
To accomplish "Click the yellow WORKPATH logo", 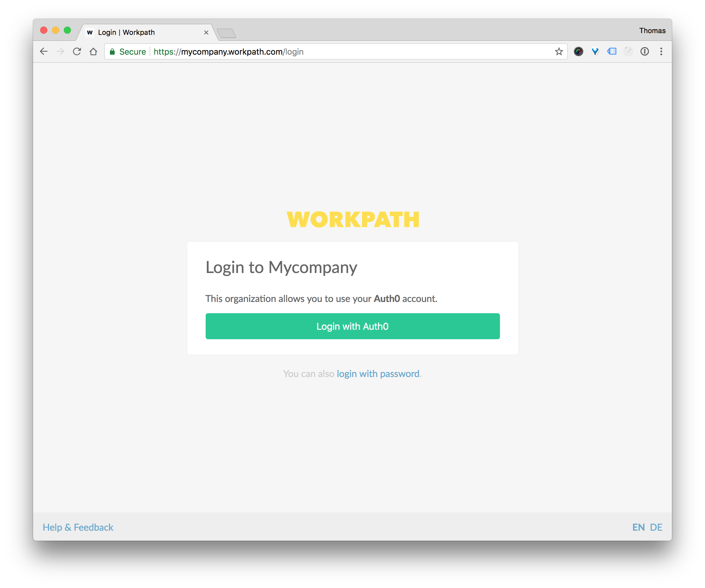I will [353, 220].
